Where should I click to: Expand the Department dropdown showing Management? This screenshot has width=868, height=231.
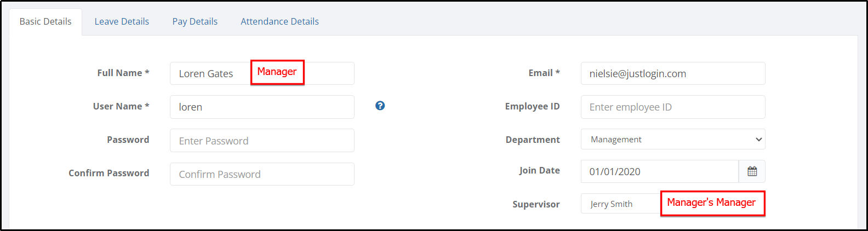[x=673, y=140]
